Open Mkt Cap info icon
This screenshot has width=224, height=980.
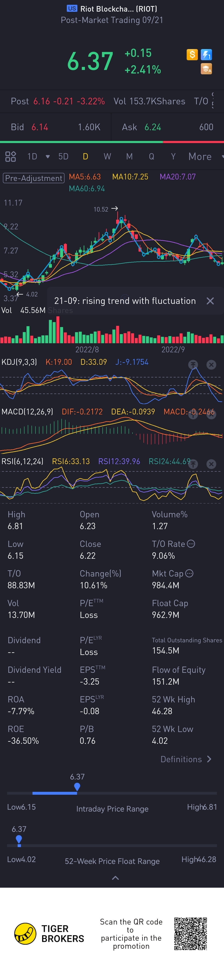(189, 573)
